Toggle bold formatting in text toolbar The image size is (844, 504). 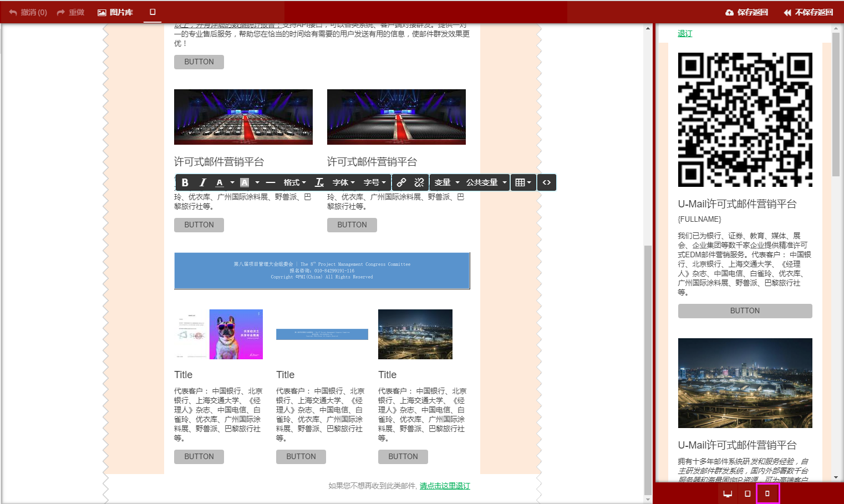coord(185,182)
